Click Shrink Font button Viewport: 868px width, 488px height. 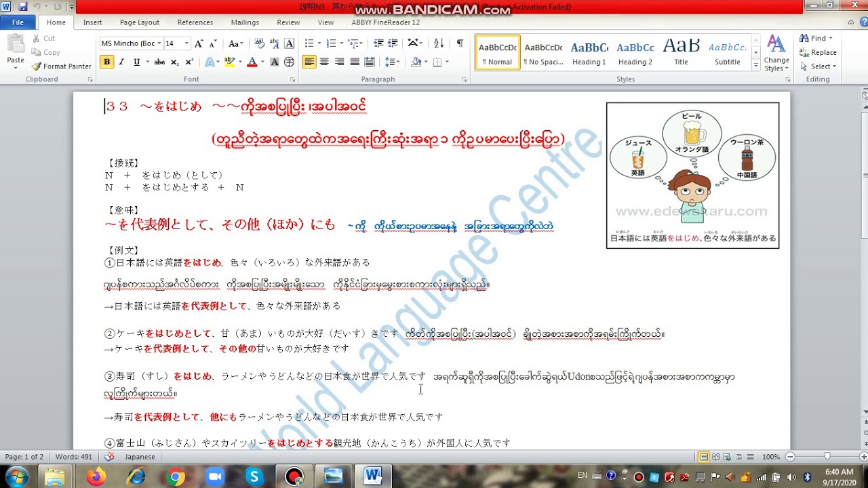212,43
